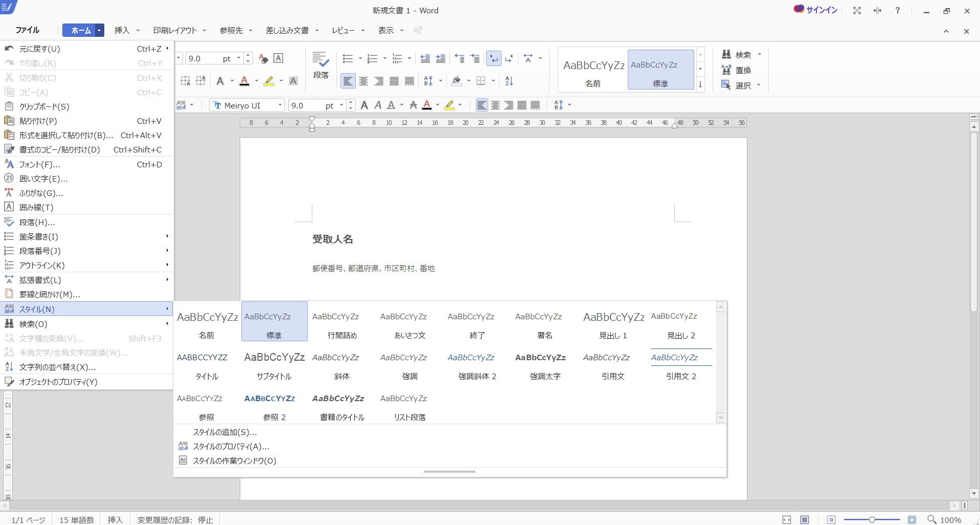Choose the 見出し 1 style thumbnail
The width and height of the screenshot is (980, 525).
point(613,324)
